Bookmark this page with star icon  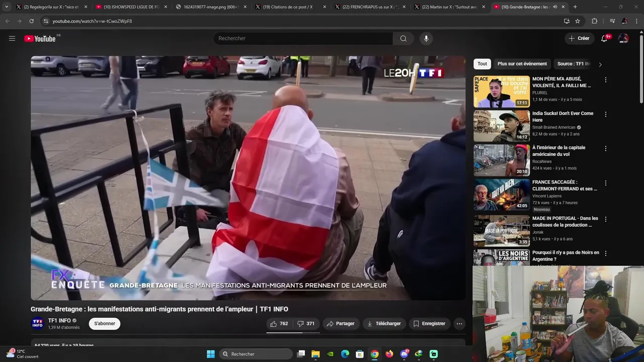pos(578,21)
